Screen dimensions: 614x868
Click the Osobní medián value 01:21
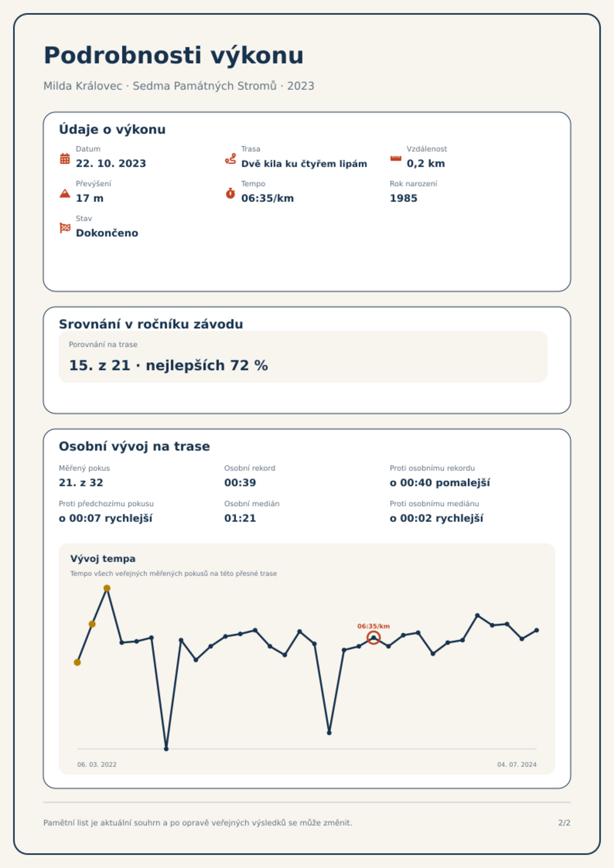(240, 518)
